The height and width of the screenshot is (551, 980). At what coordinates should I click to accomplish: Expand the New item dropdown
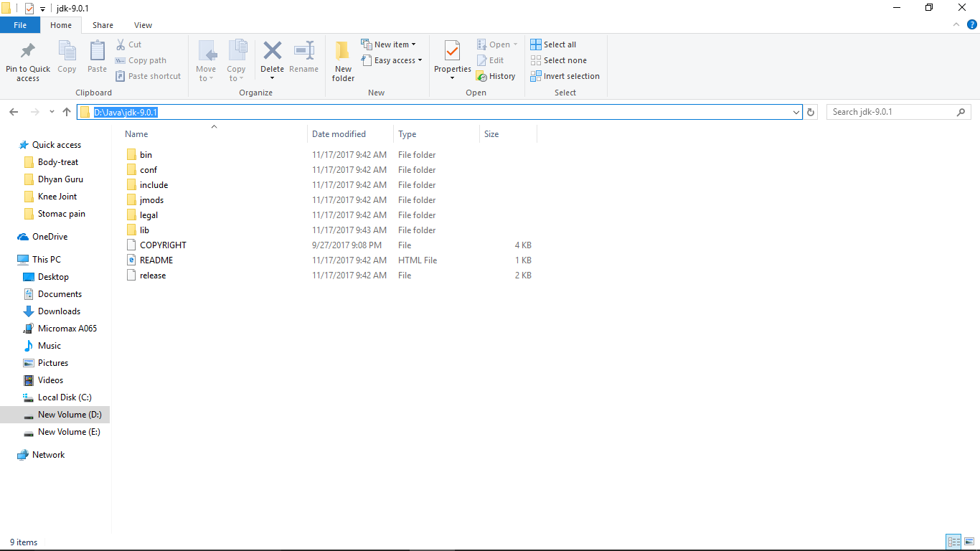pos(390,44)
